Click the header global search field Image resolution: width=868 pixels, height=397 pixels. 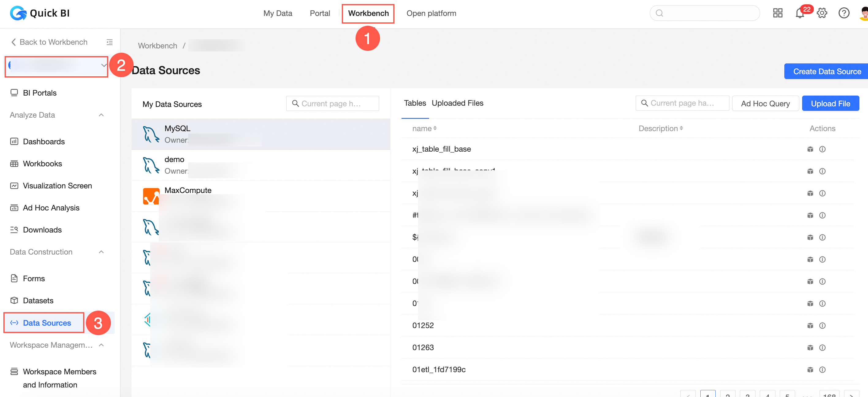[x=705, y=13]
